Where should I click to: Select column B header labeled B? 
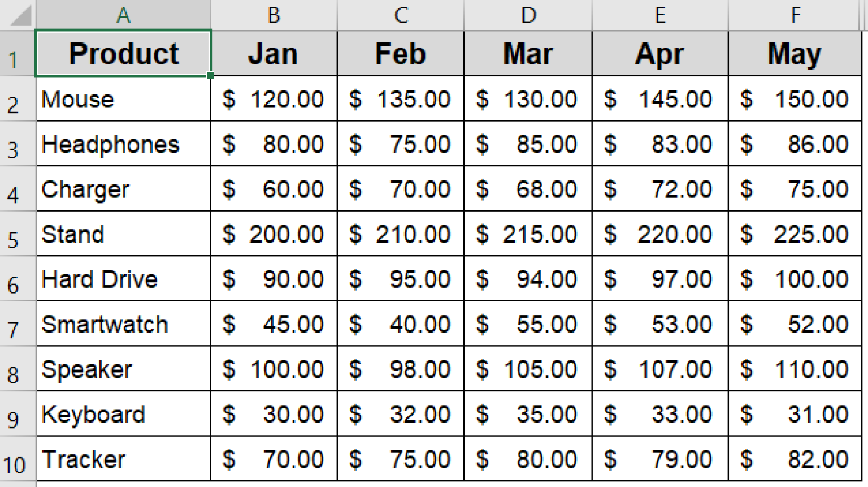pos(274,15)
